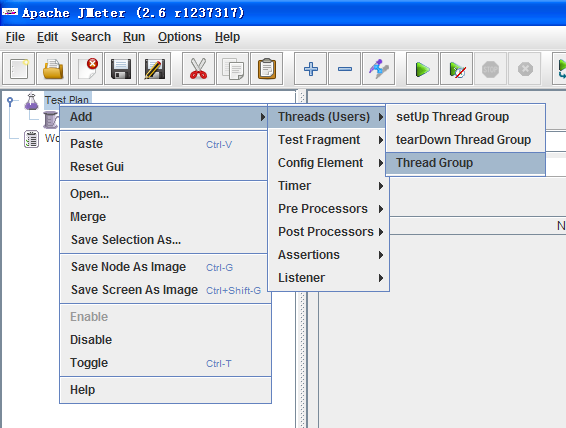
Task: Choose Save Selection As...
Action: [x=165, y=240]
